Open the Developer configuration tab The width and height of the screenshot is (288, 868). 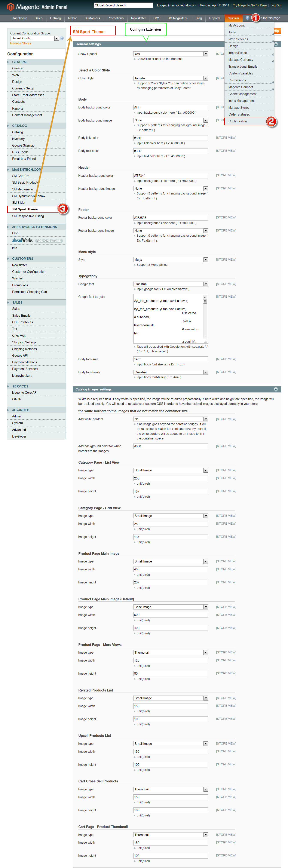36,436
